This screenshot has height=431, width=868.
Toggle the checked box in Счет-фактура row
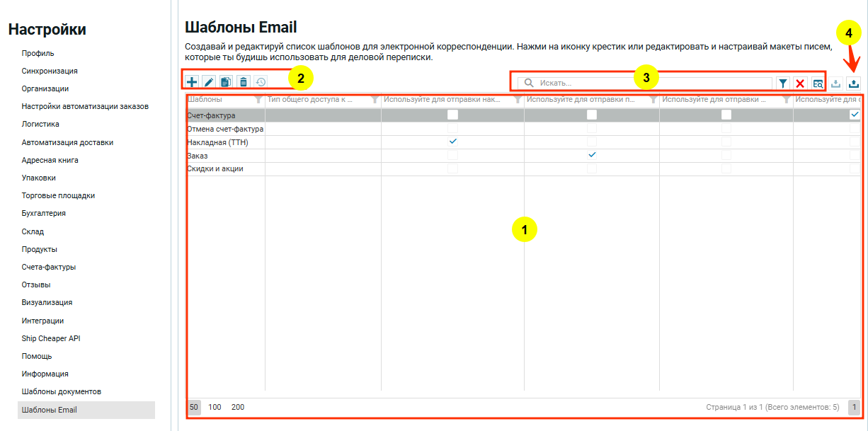point(855,115)
